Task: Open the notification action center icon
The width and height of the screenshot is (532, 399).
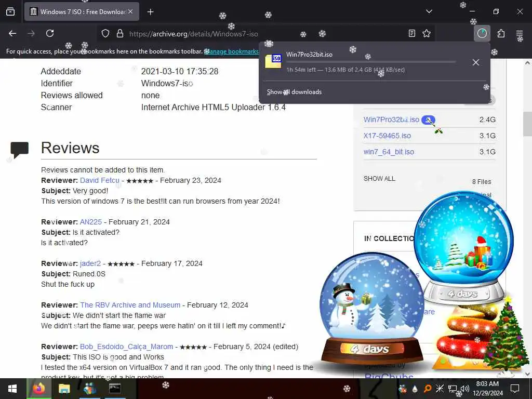Action: [x=515, y=389]
